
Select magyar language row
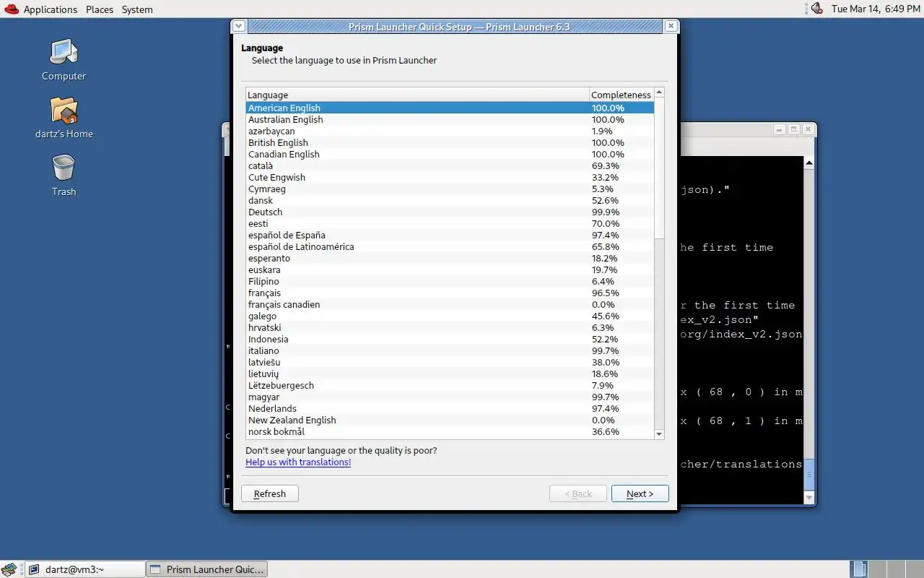point(450,397)
